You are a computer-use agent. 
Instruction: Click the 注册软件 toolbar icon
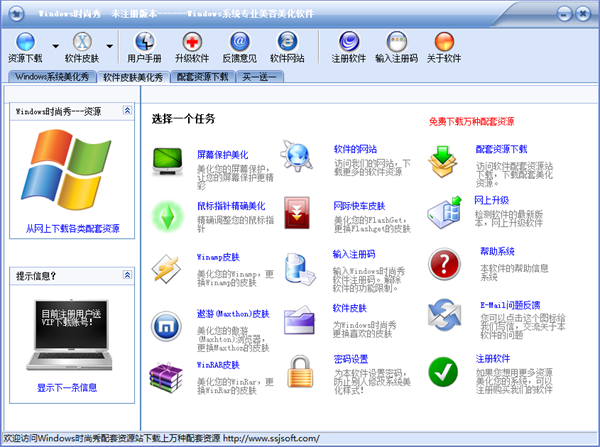pyautogui.click(x=349, y=42)
